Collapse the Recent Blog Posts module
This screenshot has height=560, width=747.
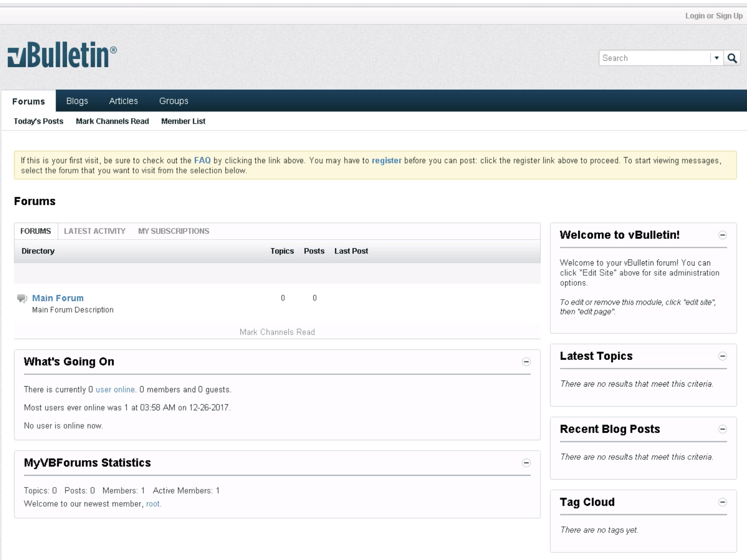(x=722, y=429)
